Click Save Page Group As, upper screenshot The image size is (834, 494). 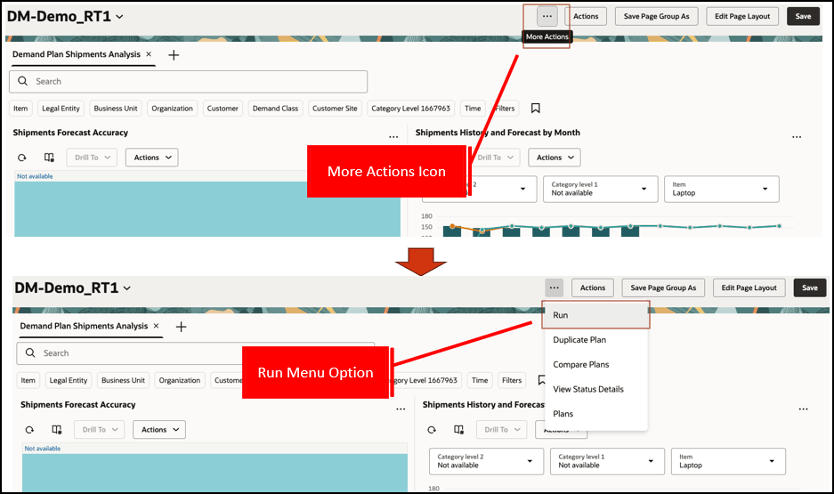(656, 16)
